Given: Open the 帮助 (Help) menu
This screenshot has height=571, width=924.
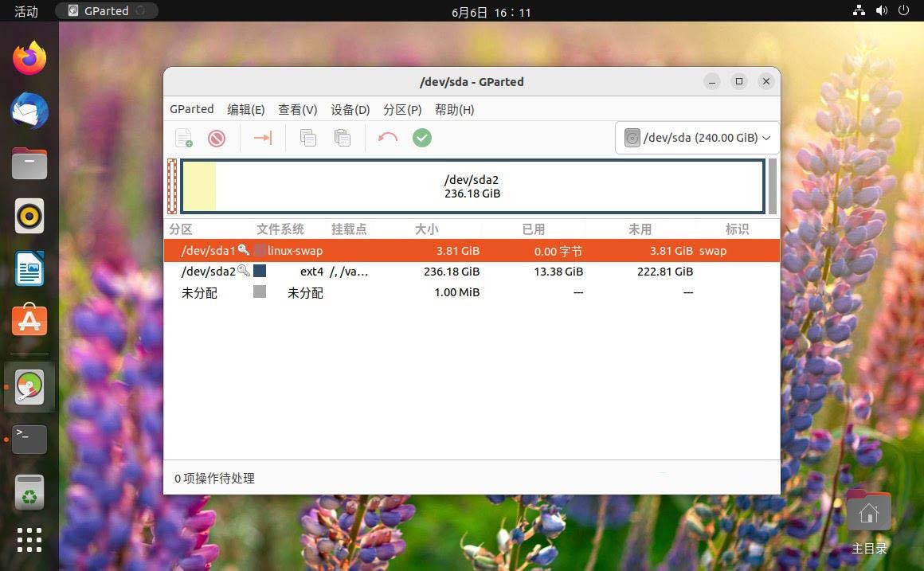Looking at the screenshot, I should (x=454, y=109).
